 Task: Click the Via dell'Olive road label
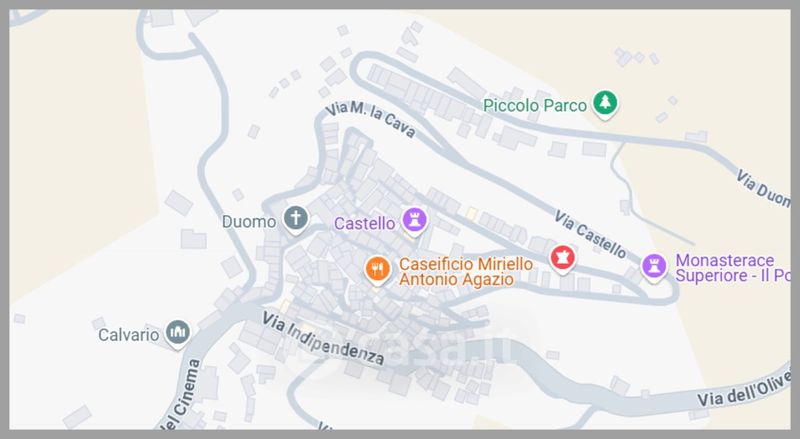[x=744, y=389]
